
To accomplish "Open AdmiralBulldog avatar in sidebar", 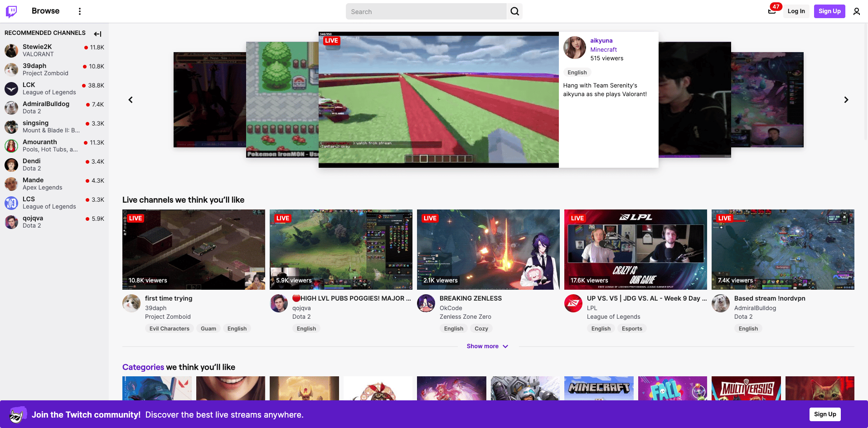I will point(11,107).
